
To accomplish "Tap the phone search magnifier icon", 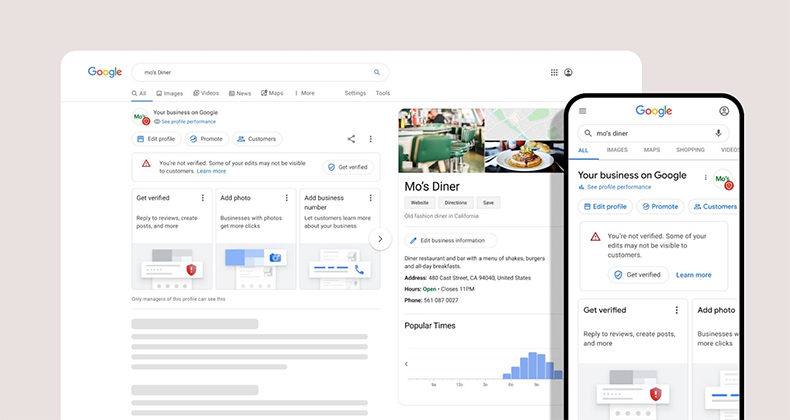I will [x=588, y=133].
